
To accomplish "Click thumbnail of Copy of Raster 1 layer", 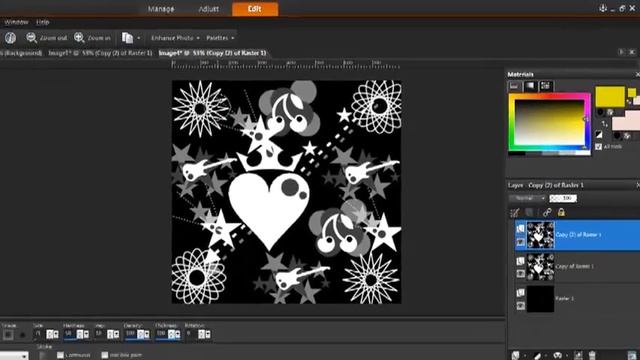I will (540, 267).
